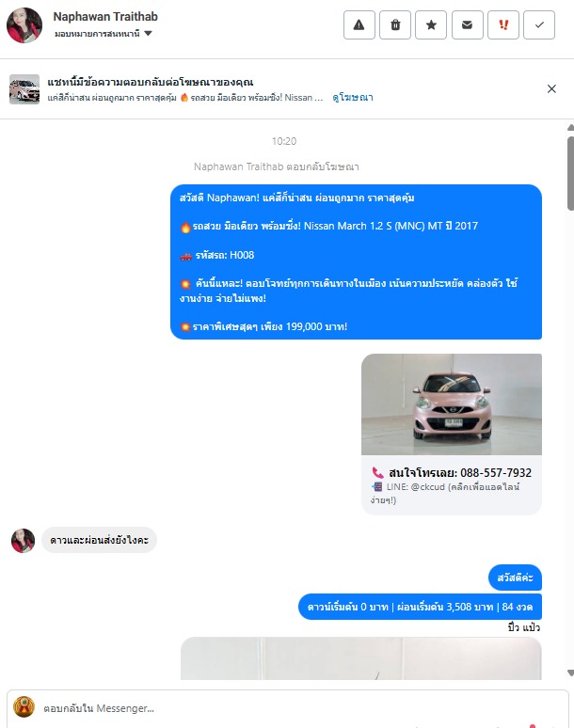Mark conversation as spam with warning icon
Screen dimensions: 574x728
pyautogui.click(x=359, y=25)
